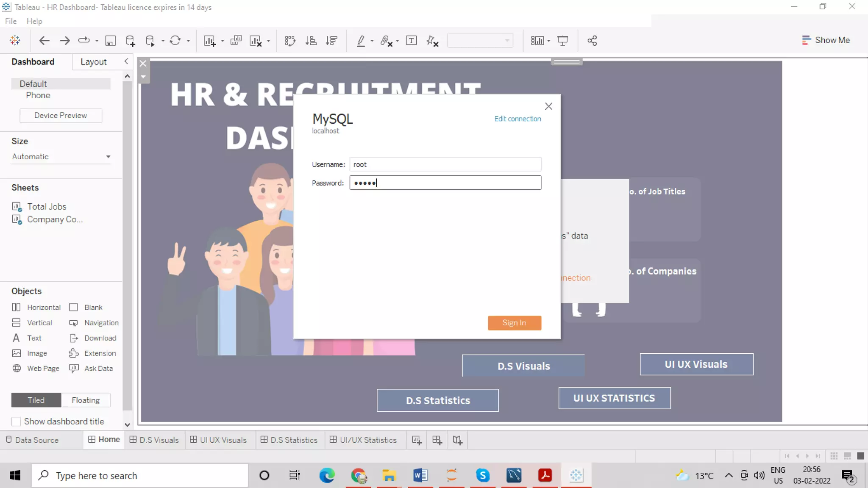The height and width of the screenshot is (488, 868).
Task: Open the Data Source tab
Action: [x=32, y=440]
